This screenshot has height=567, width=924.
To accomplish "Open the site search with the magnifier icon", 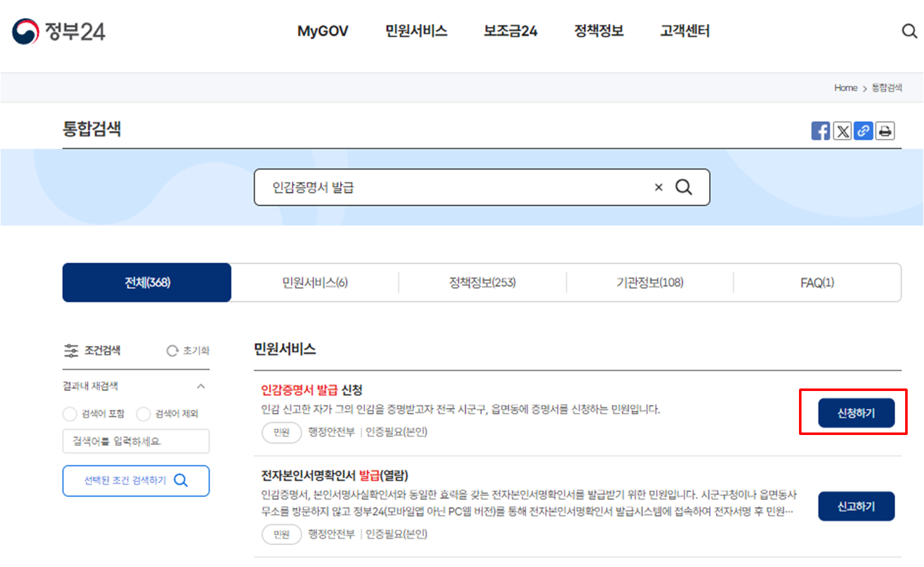I will pos(909,30).
